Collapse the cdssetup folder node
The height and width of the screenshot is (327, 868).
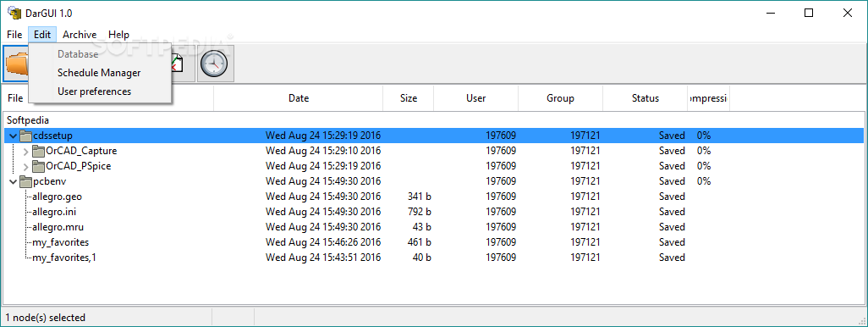14,136
